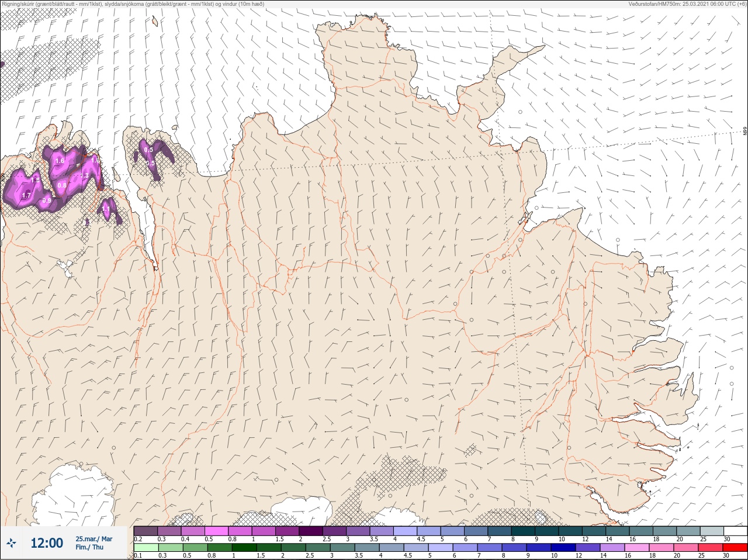
Task: Click the dark plum first swatch of the upper legend
Action: tap(146, 531)
